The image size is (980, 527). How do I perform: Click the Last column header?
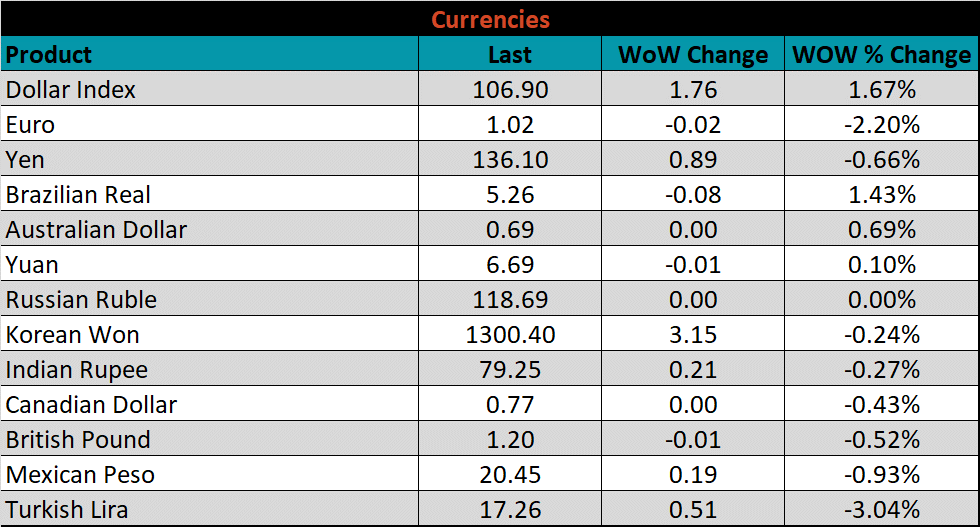pos(510,54)
